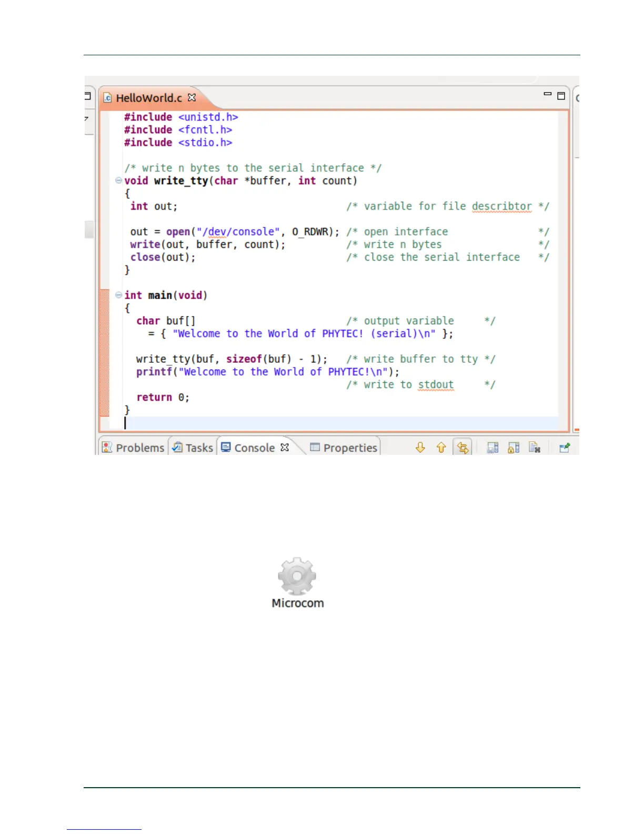
Task: Toggle the highlighted double-arrow console button
Action: (462, 448)
